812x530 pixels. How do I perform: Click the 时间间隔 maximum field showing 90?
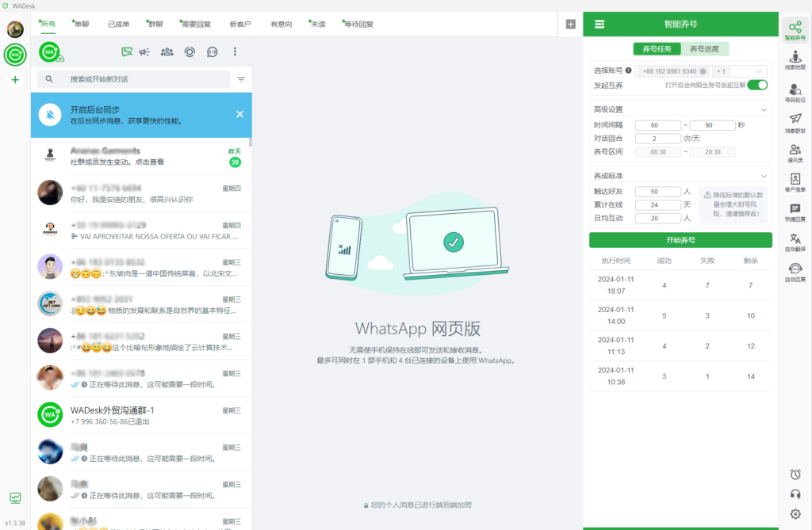click(713, 125)
